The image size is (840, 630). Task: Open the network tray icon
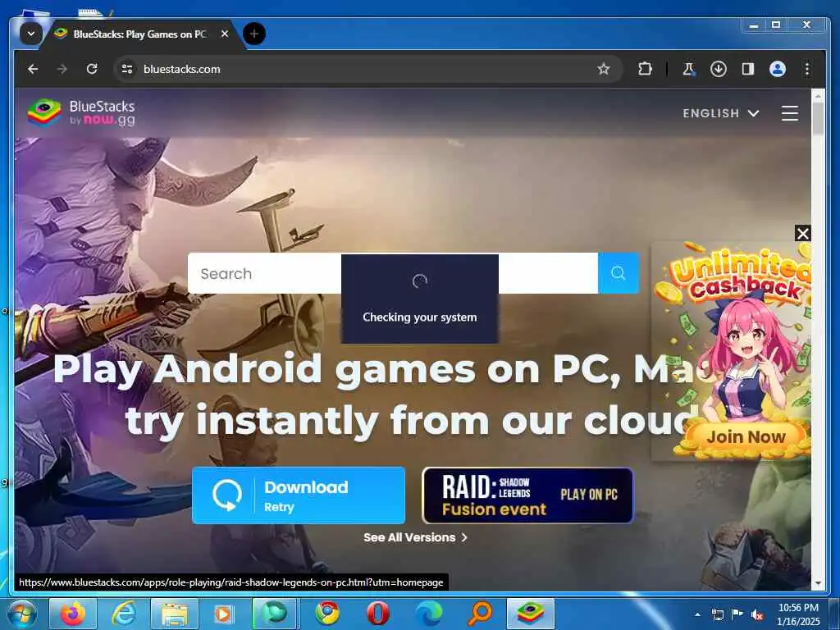coord(717,614)
